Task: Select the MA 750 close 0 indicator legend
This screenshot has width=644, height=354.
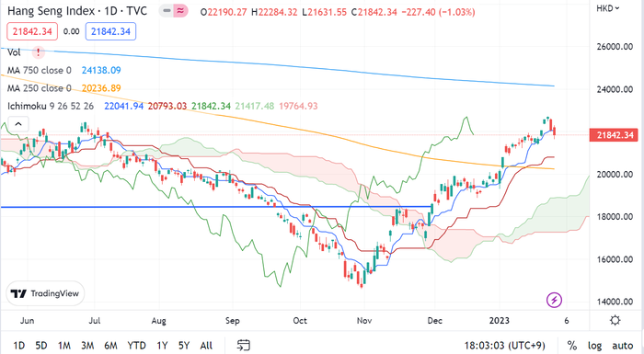Action: coord(39,70)
